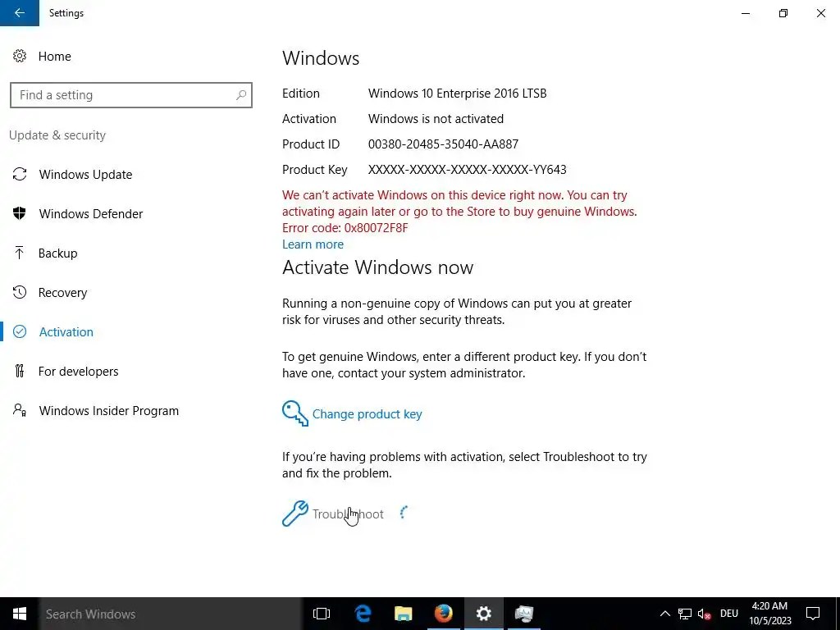This screenshot has width=840, height=630.
Task: Click the Update & security category label
Action: tap(57, 135)
